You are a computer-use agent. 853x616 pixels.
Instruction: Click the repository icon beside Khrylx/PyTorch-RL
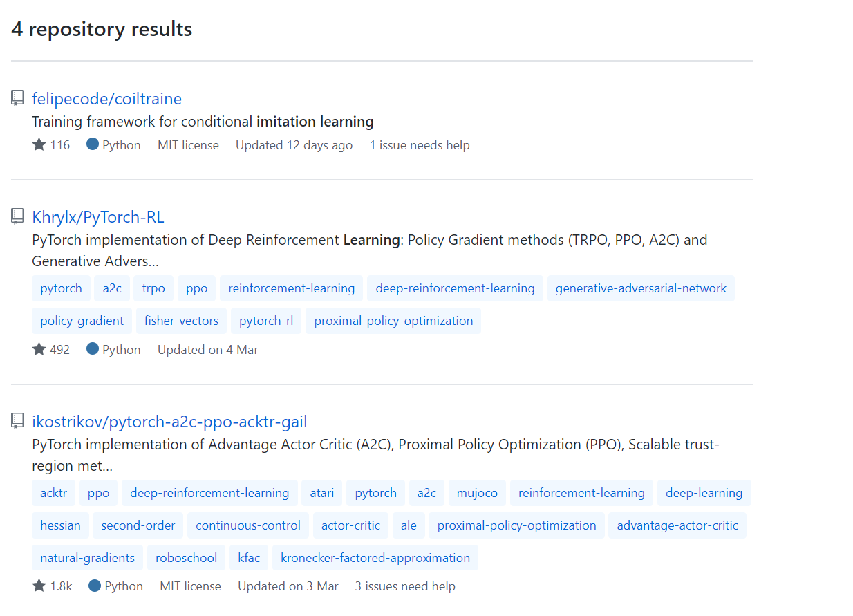(x=17, y=217)
